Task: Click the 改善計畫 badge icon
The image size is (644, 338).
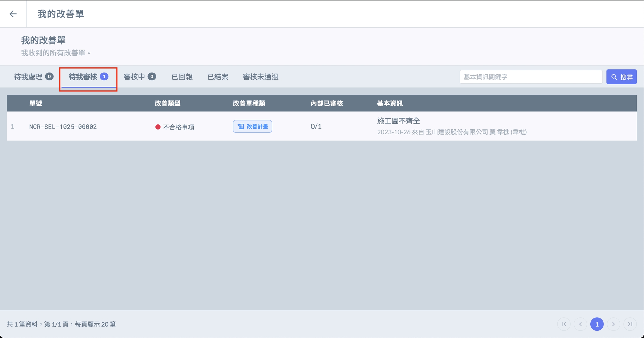Action: pyautogui.click(x=241, y=126)
